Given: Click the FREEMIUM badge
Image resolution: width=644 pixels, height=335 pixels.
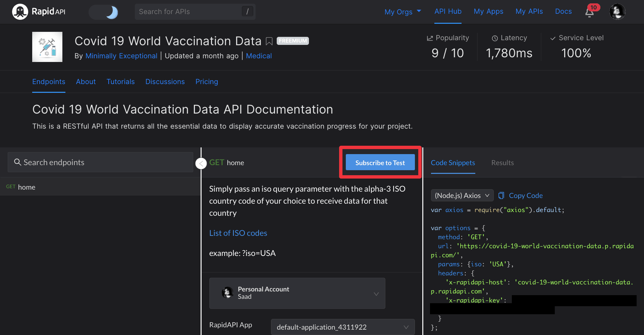Looking at the screenshot, I should (292, 41).
